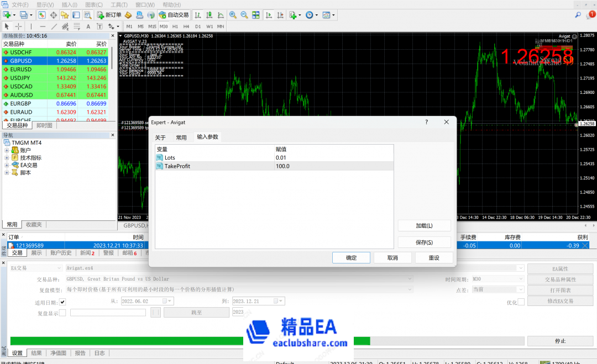Expand the EA交易 node in Navigator
Viewport: 597px width, 364px height.
tap(7, 165)
